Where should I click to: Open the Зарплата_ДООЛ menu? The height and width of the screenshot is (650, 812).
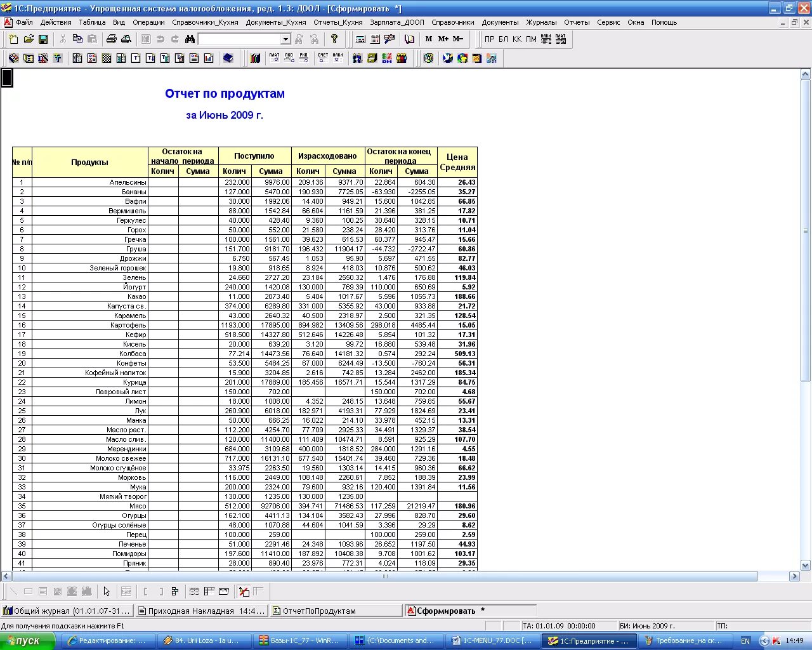[397, 22]
